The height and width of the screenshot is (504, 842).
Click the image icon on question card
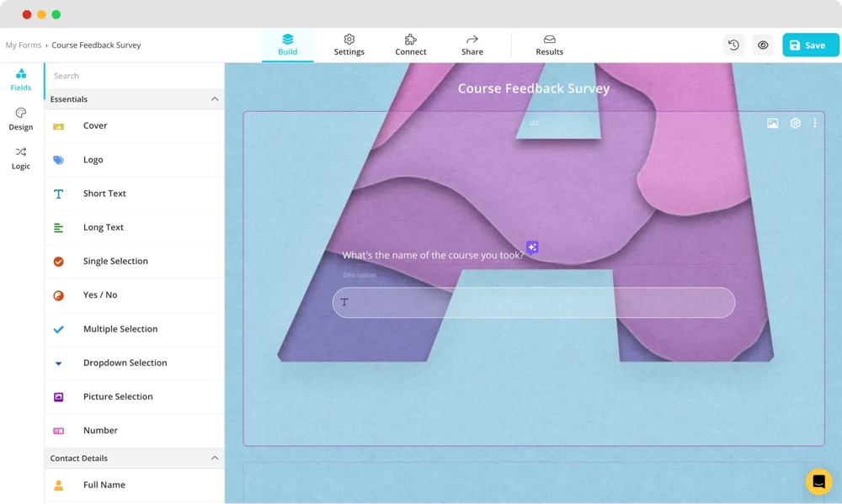click(x=772, y=124)
